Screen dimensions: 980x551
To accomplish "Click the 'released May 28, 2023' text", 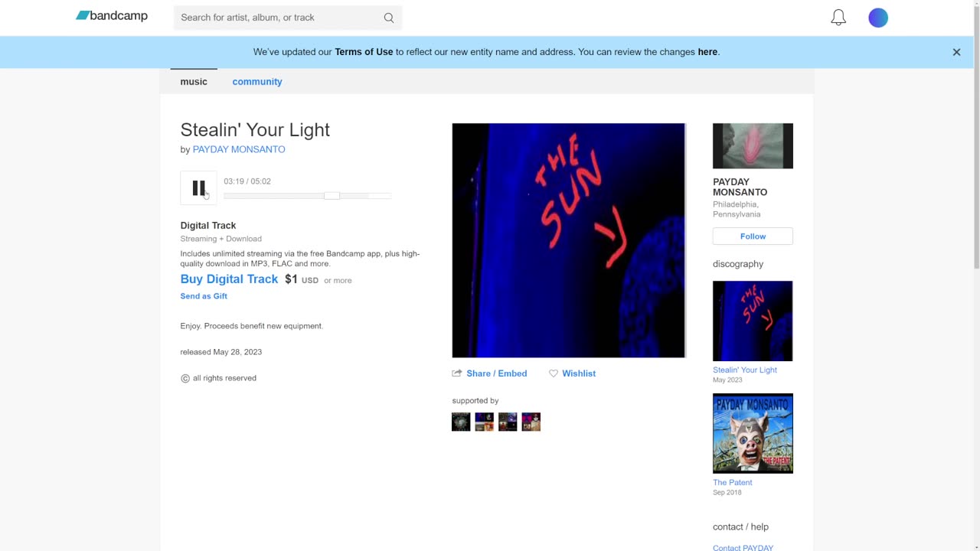I will tap(221, 352).
